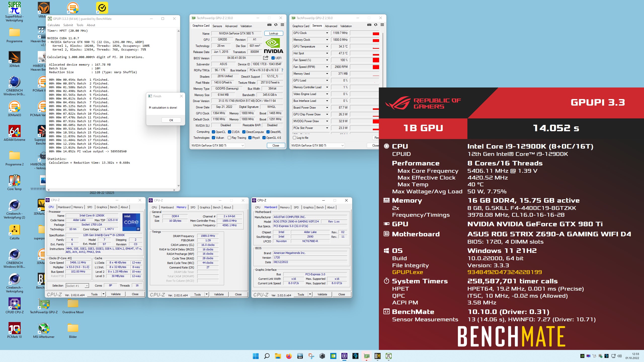Open TechPowerUp GPU-Z desktop icon
Screen dimensions: 644x362
[44, 306]
